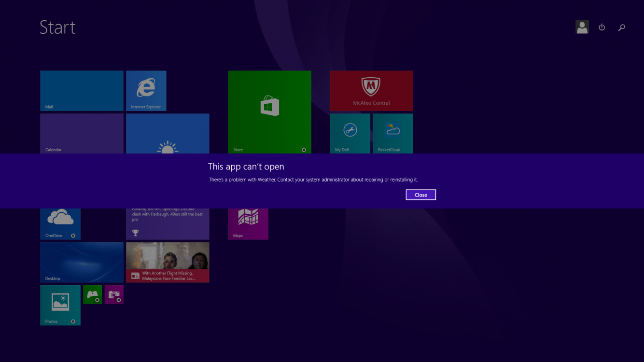The height and width of the screenshot is (362, 644).
Task: Launch the McAfee Central tile
Action: click(x=371, y=91)
